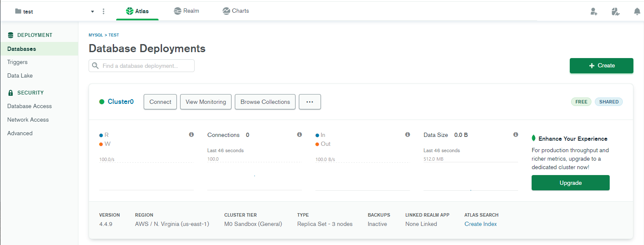
Task: Click the SHARED badge
Action: pos(609,102)
